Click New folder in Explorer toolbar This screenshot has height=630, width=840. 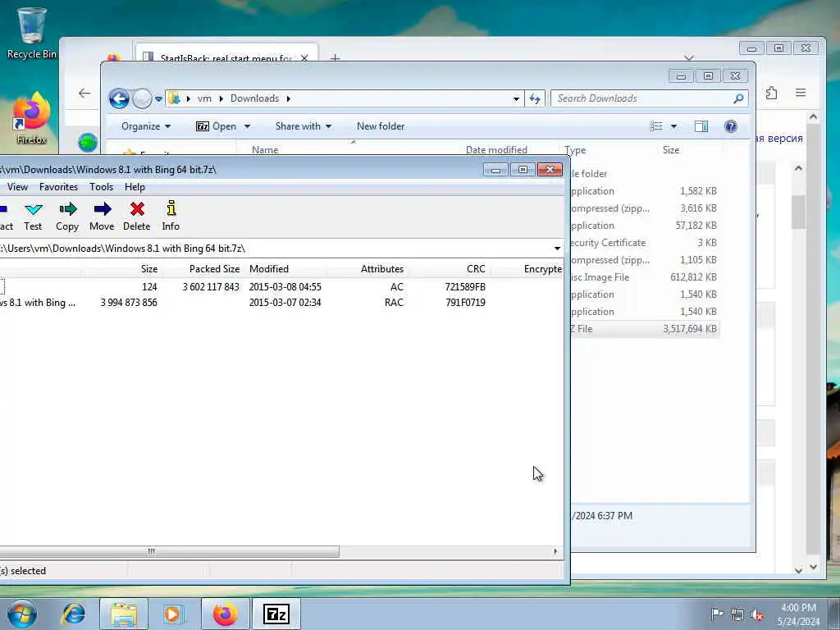[381, 126]
